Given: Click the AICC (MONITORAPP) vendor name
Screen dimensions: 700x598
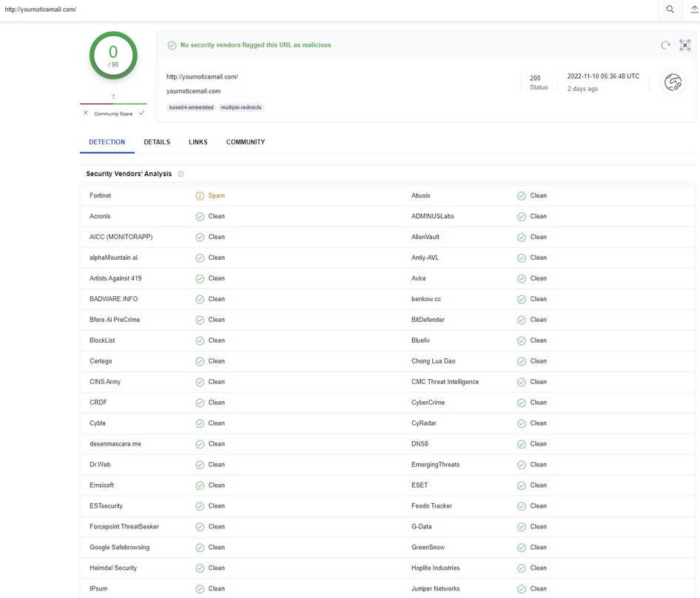Looking at the screenshot, I should 121,237.
